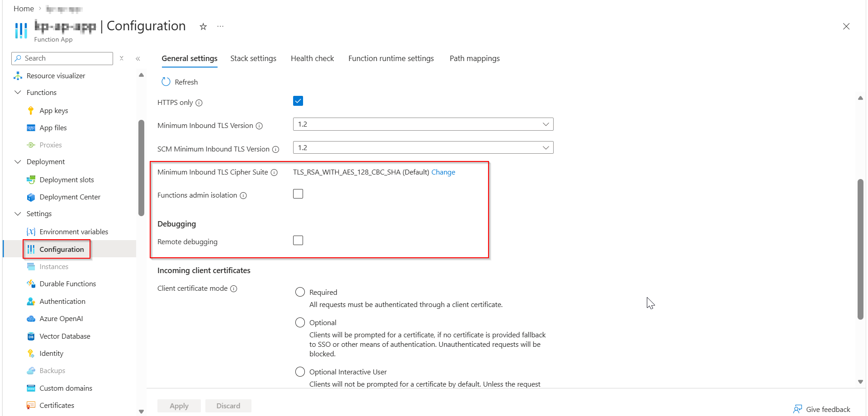Open Durable Functions page

(x=67, y=284)
